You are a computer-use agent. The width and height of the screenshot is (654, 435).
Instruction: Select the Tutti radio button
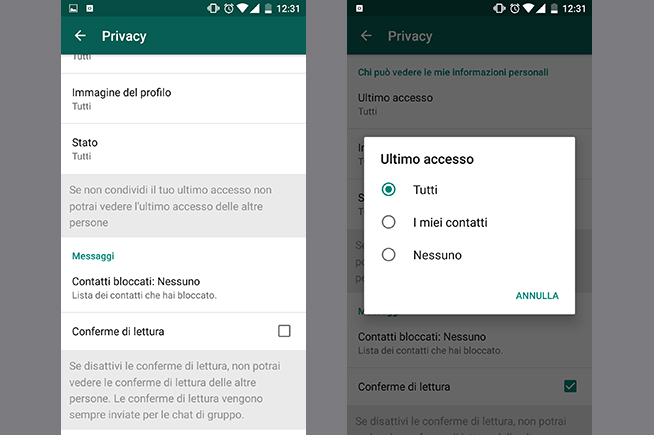coord(388,189)
